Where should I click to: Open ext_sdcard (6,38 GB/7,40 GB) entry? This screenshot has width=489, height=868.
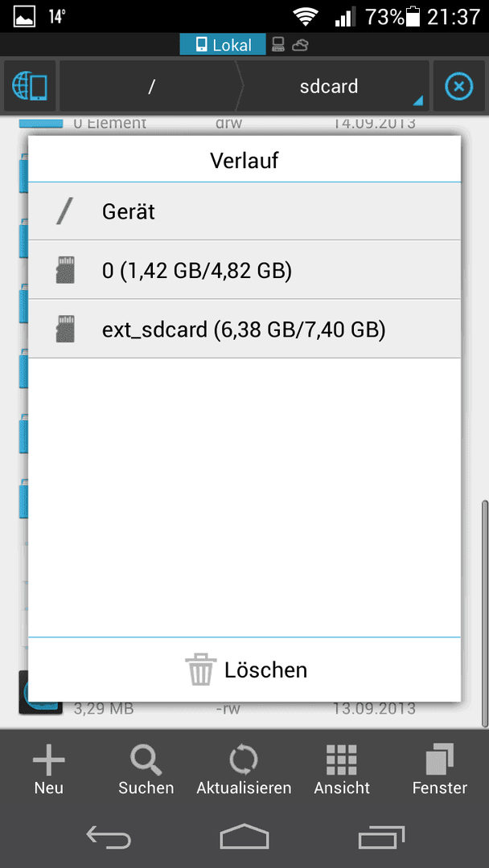[x=244, y=329]
